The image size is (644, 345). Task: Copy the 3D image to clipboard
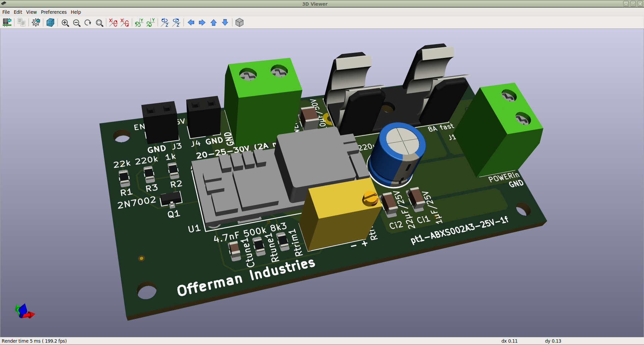[21, 22]
